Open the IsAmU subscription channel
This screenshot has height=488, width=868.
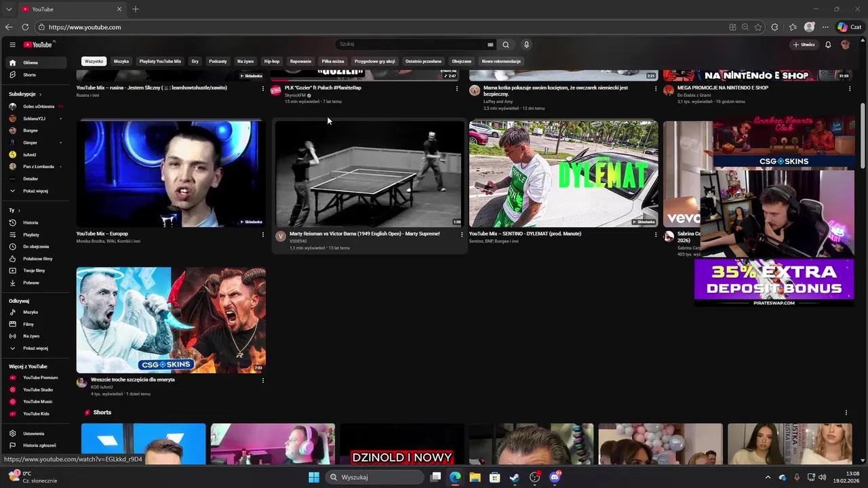pyautogui.click(x=35, y=155)
